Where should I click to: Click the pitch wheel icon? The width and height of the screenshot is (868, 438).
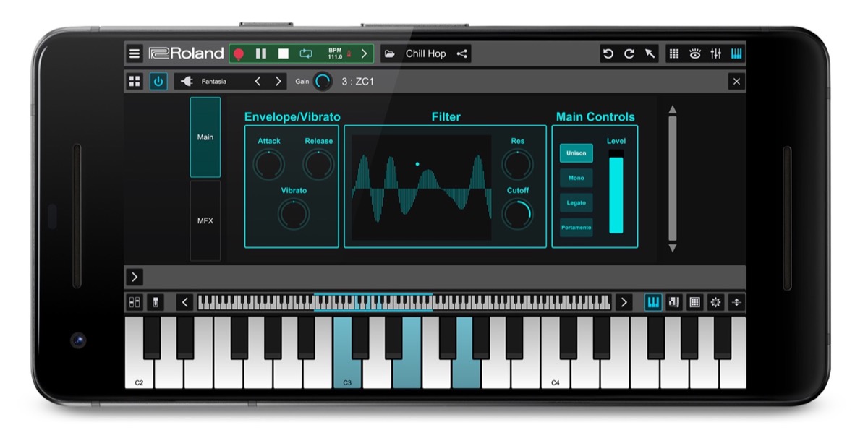point(156,302)
